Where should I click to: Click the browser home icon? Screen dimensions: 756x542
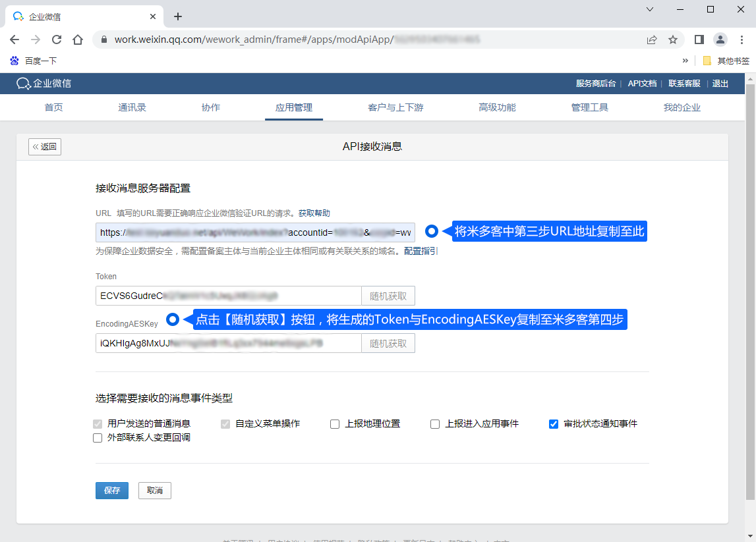(78, 40)
